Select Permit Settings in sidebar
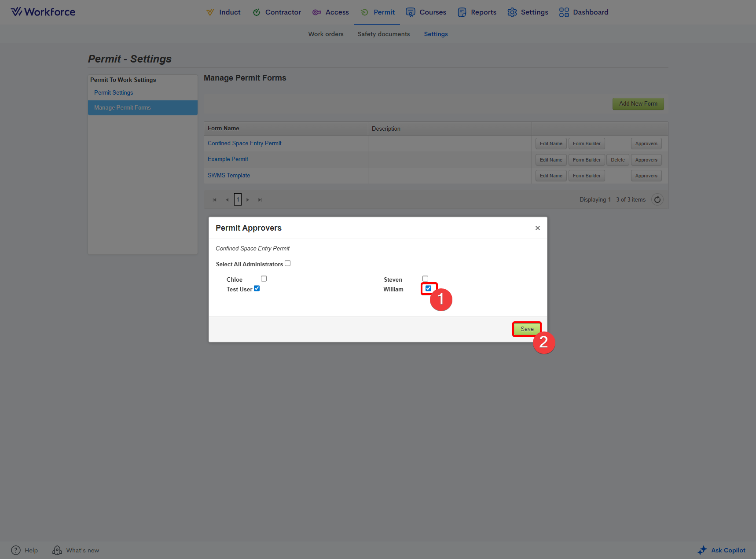This screenshot has height=559, width=756. pos(114,92)
